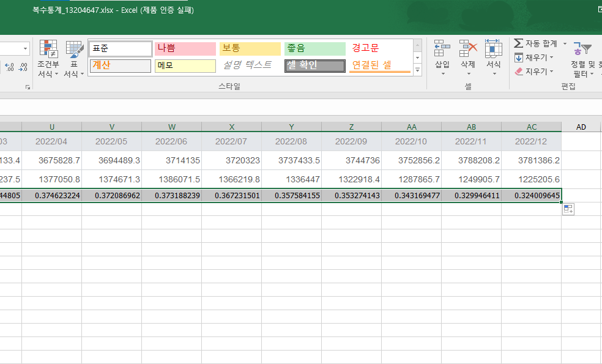The height and width of the screenshot is (364, 602).
Task: Apply the 보통 (Neutral) cell style
Action: (250, 49)
